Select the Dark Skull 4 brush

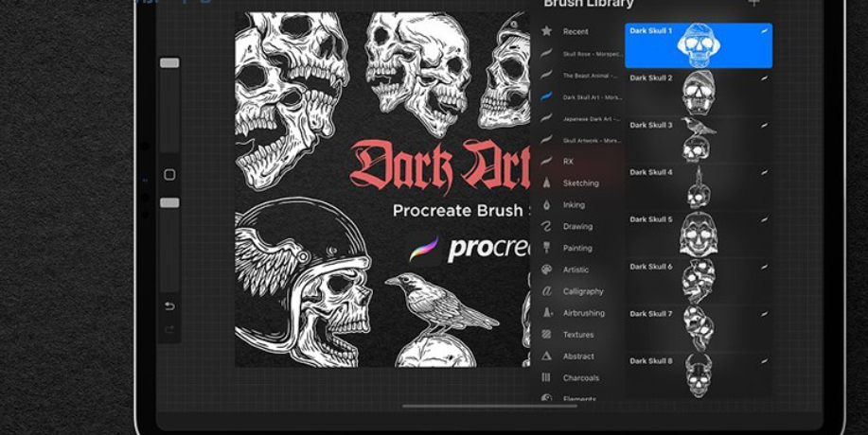coord(699,187)
